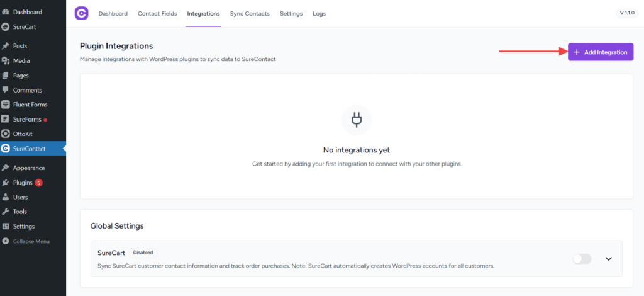Click the Add Integration button
Screen dimensions: 644x296
pyautogui.click(x=600, y=52)
